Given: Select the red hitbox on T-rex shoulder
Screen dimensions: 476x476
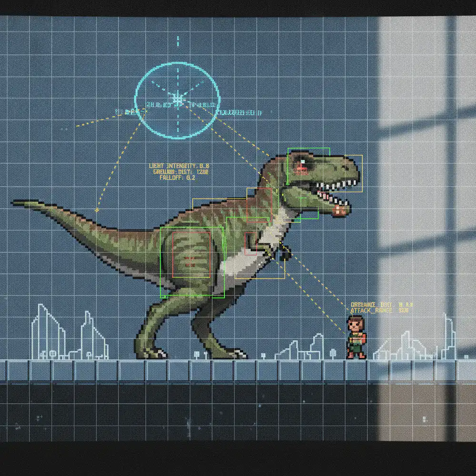Looking at the screenshot, I should (x=259, y=205).
